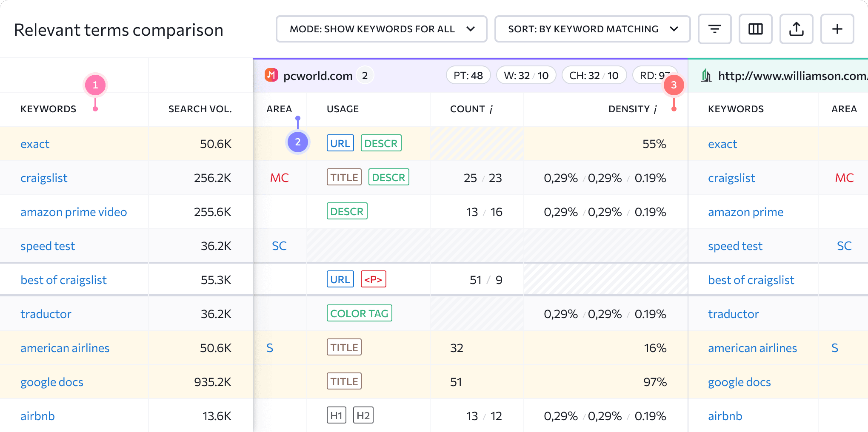
Task: Click the info icon next to COUNT
Action: (491, 109)
